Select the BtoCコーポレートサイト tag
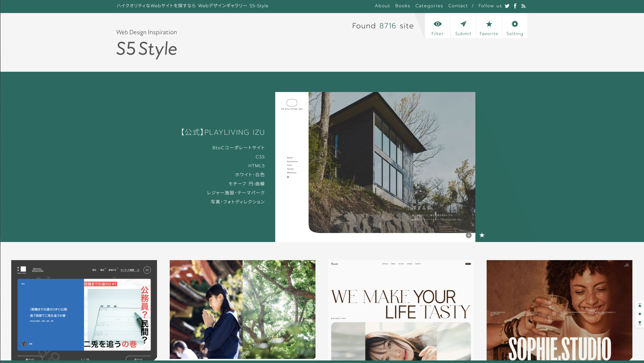 tap(238, 148)
